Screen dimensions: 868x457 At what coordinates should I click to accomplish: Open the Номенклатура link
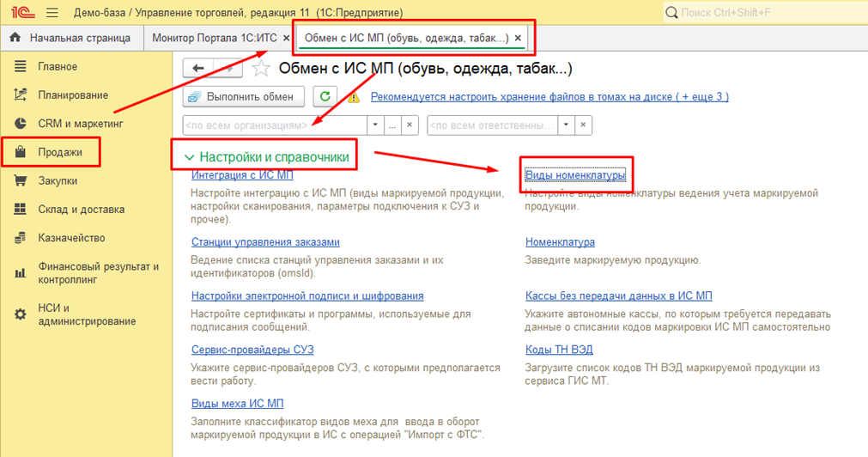click(561, 242)
